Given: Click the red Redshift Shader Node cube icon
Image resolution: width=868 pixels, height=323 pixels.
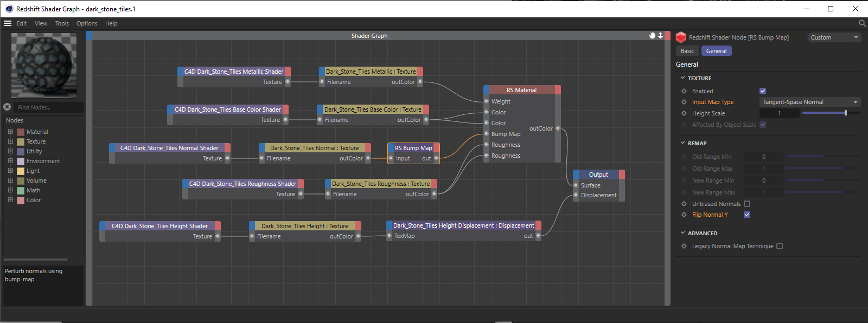Looking at the screenshot, I should (x=681, y=37).
